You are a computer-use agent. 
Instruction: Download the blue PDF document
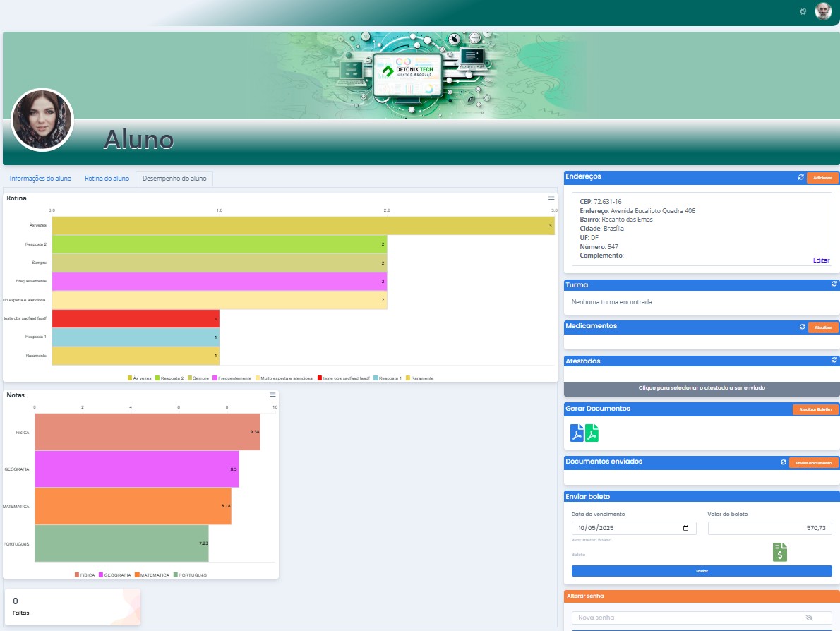577,433
